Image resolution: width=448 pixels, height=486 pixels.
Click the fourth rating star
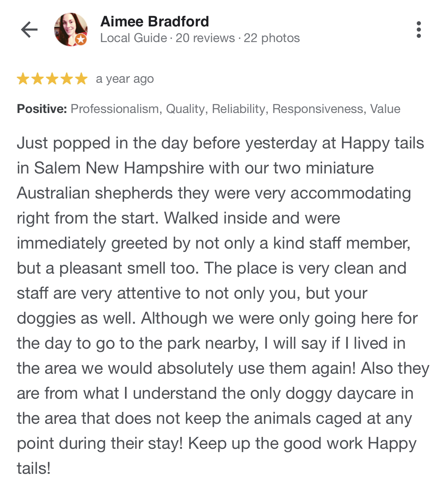67,79
